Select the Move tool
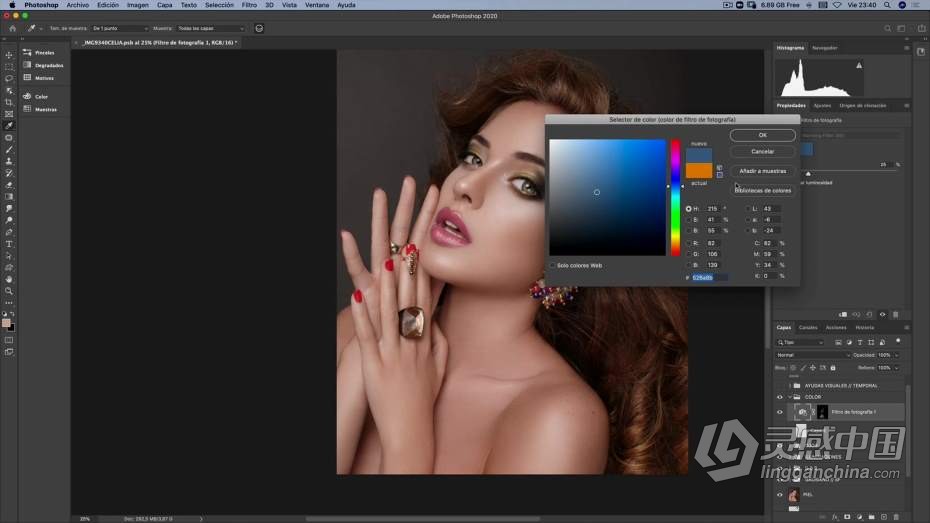The height and width of the screenshot is (523, 930). pyautogui.click(x=9, y=54)
